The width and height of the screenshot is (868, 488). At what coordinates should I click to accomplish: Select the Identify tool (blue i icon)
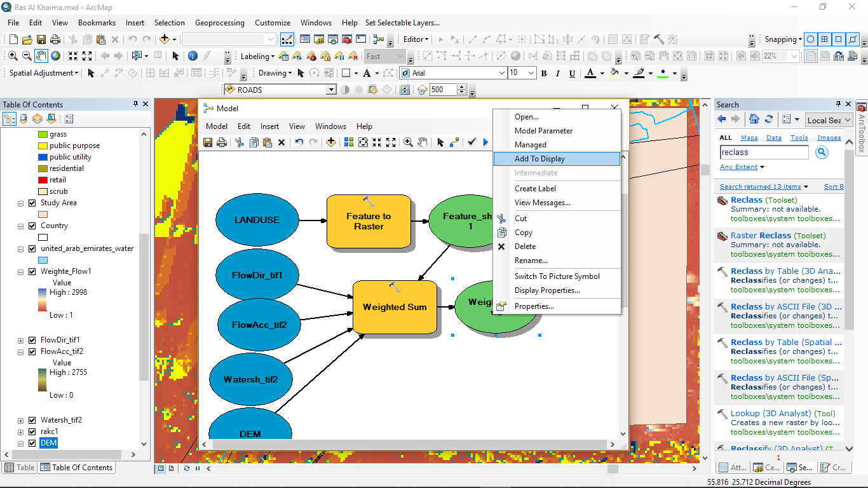193,56
